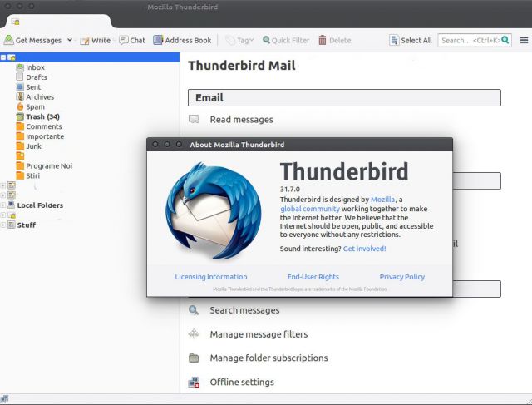Click the folder subscriptions folder icon

[x=194, y=358]
